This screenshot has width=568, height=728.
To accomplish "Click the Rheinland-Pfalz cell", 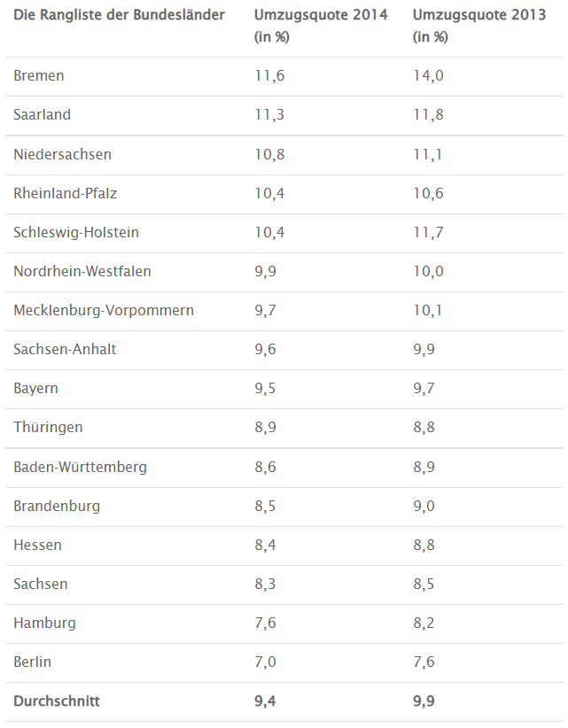I will (65, 194).
